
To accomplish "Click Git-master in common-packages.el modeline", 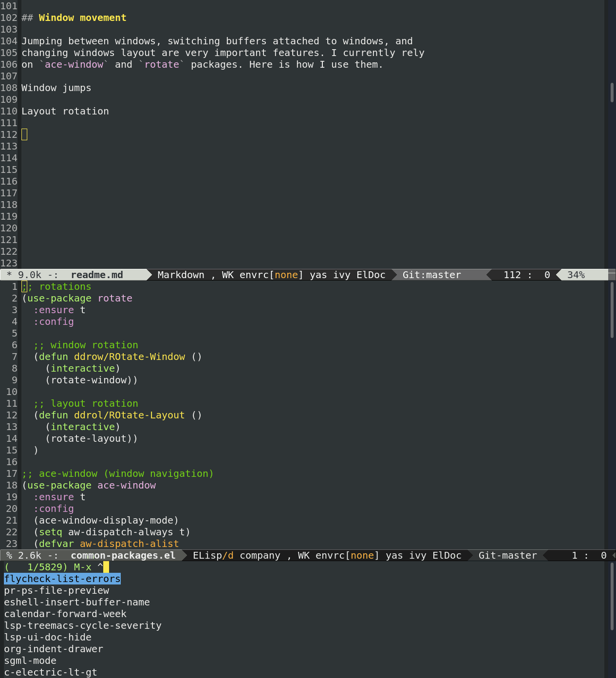I will [508, 555].
